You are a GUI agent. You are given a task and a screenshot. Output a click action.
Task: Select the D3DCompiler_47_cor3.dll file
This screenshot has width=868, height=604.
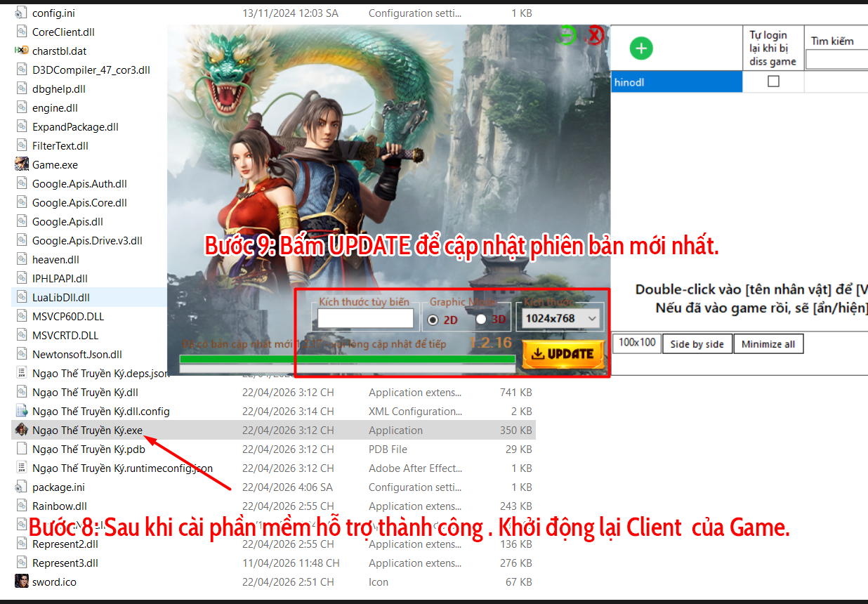(x=91, y=70)
